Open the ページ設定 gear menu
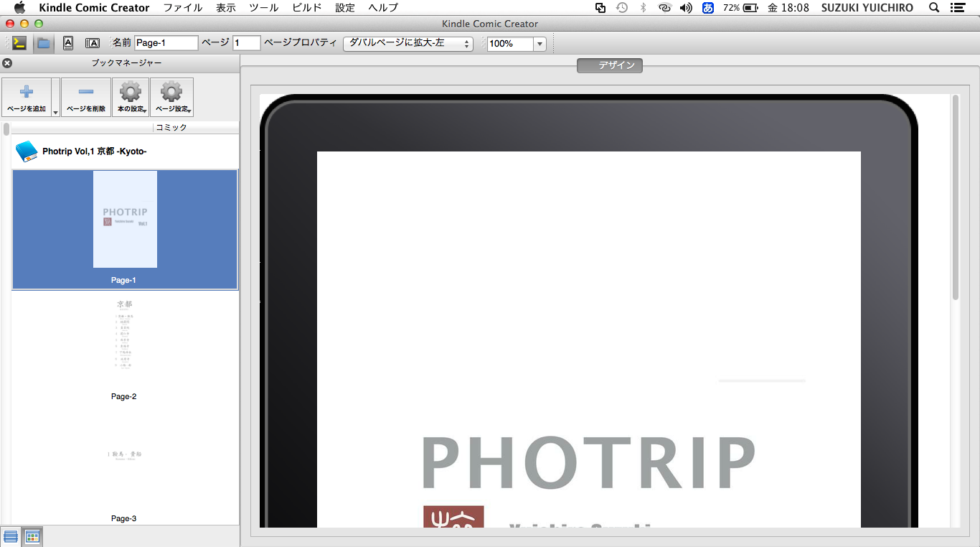The width and height of the screenshot is (980, 547). click(x=171, y=97)
